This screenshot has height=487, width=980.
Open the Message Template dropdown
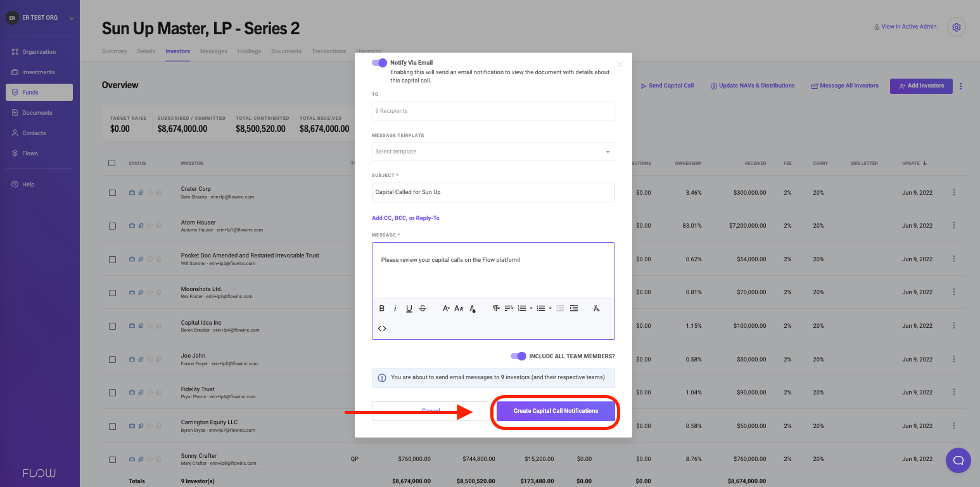pyautogui.click(x=493, y=152)
